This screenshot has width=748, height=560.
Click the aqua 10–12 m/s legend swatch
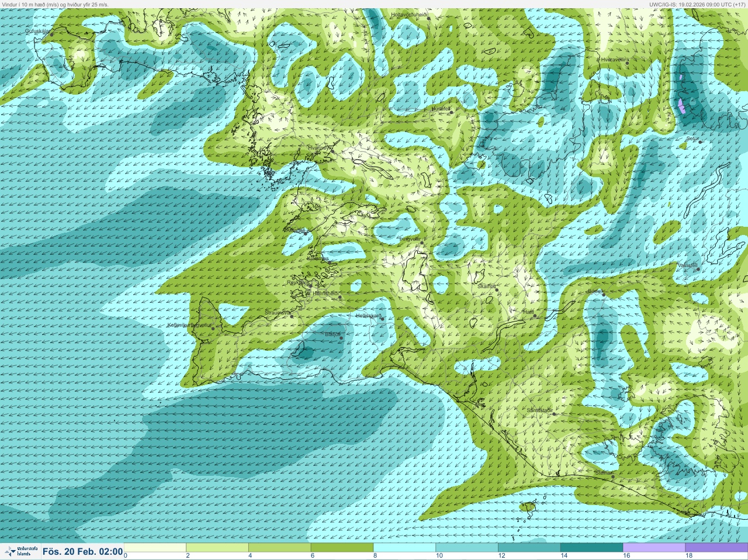tap(467, 548)
